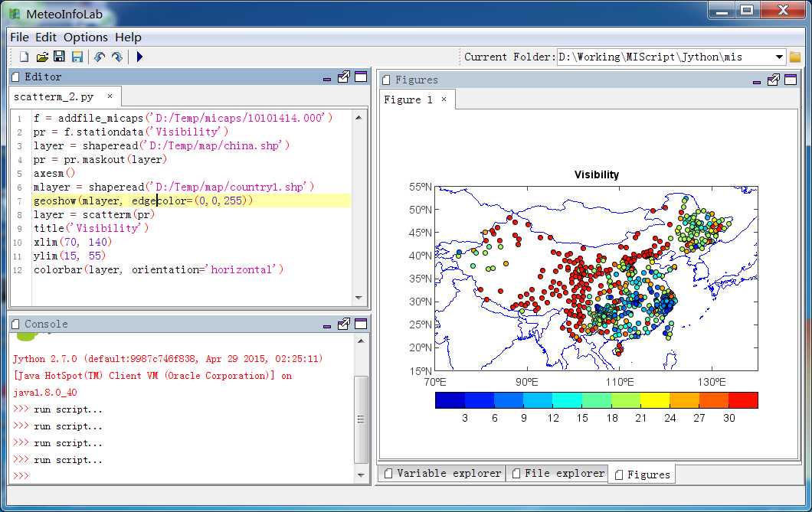Image resolution: width=812 pixels, height=512 pixels.
Task: Click the Editor panel title icon
Action: click(x=15, y=77)
